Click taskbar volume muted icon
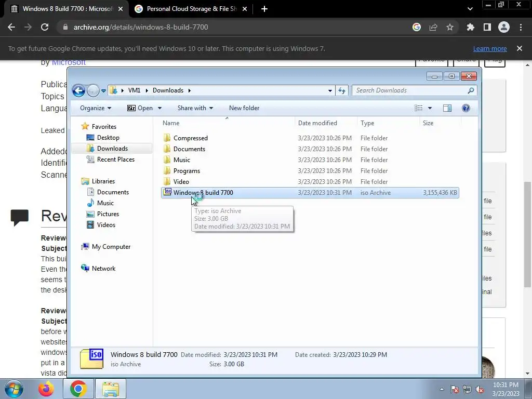This screenshot has width=532, height=399. click(480, 389)
